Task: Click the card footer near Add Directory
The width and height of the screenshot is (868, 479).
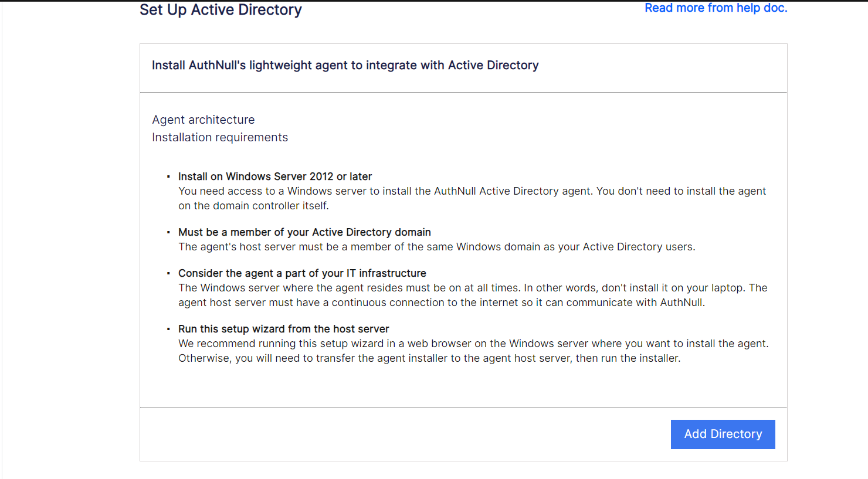Action: 411,434
